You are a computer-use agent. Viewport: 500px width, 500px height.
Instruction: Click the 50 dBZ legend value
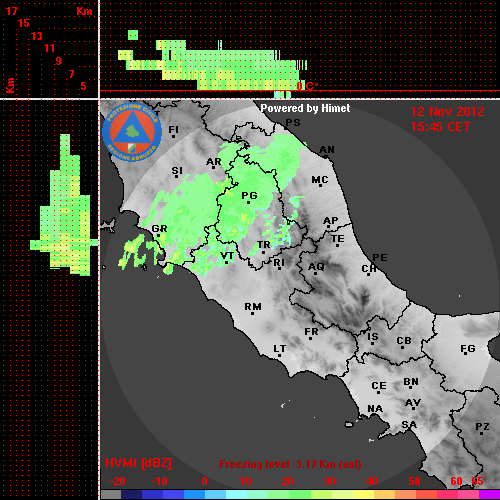[414, 481]
